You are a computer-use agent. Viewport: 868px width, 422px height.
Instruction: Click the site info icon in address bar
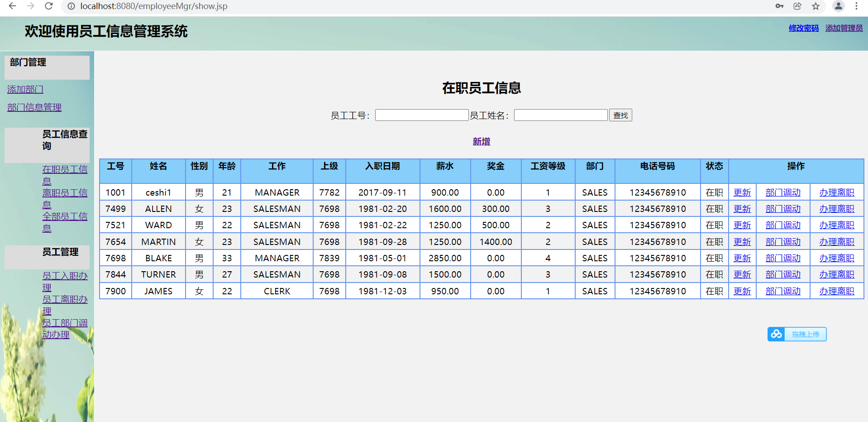coord(71,6)
